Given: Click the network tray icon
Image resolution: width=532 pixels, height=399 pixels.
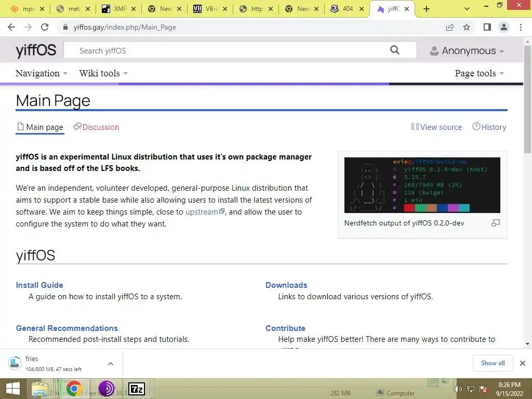Looking at the screenshot, I should coord(471,389).
